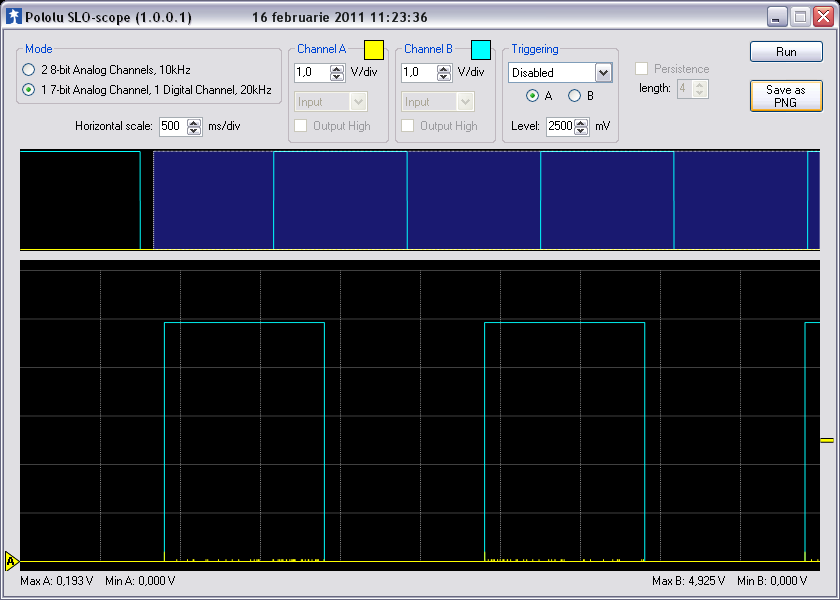
Task: Decrease Channel A V/div value
Action: click(337, 77)
